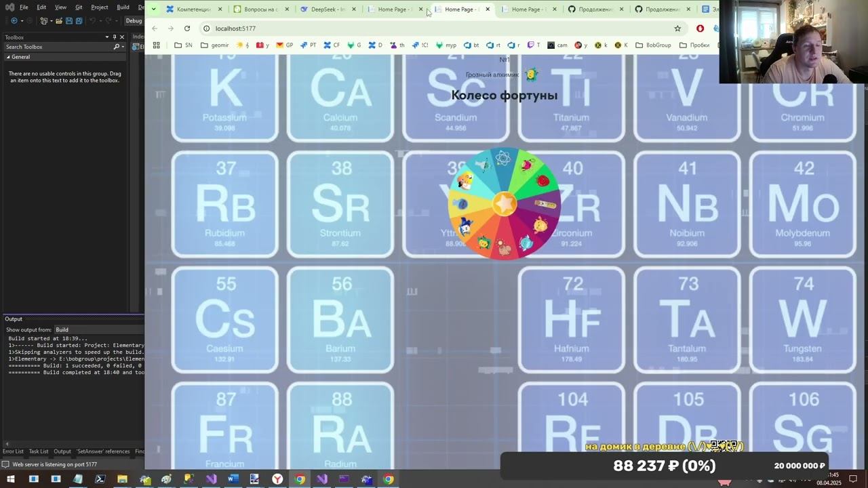Screen dimensions: 868x488
Task: Open the Пробки bookmarks folder
Action: [694, 45]
